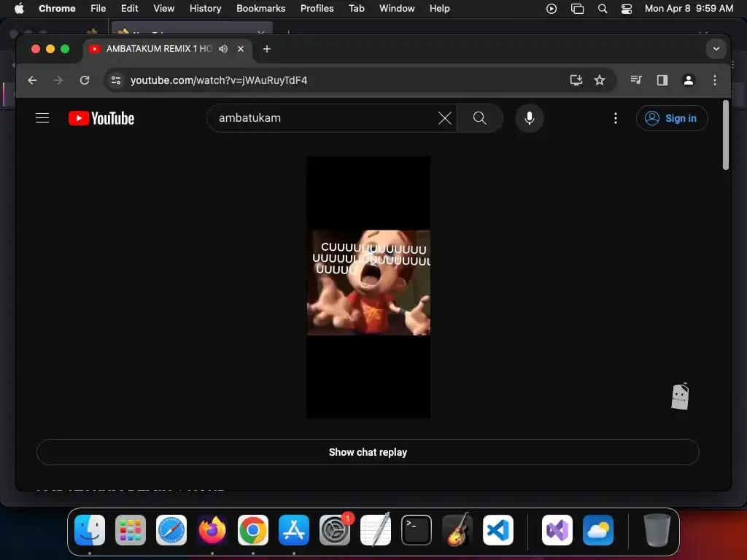The width and height of the screenshot is (747, 560).
Task: Click the date and time in menu bar
Action: tap(689, 8)
